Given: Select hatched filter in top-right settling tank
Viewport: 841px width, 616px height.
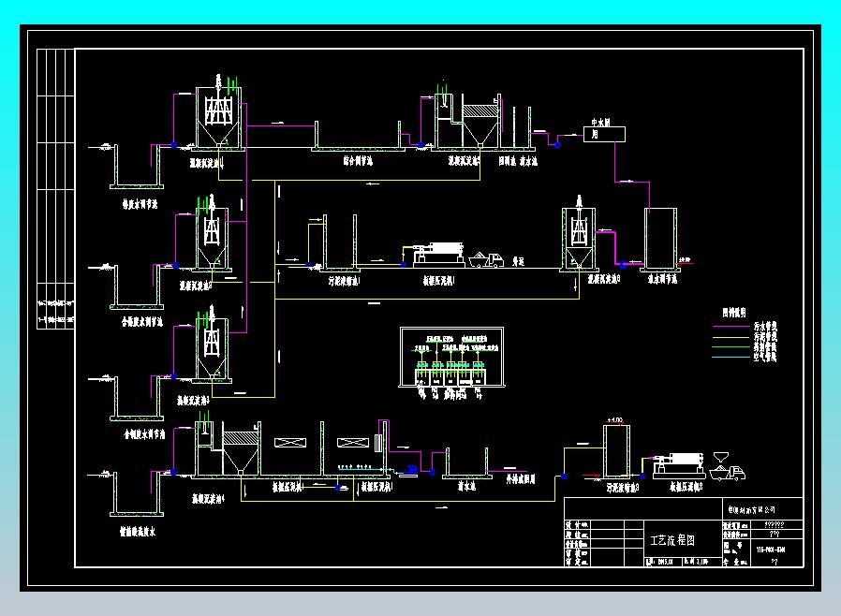Looking at the screenshot, I should (480, 110).
